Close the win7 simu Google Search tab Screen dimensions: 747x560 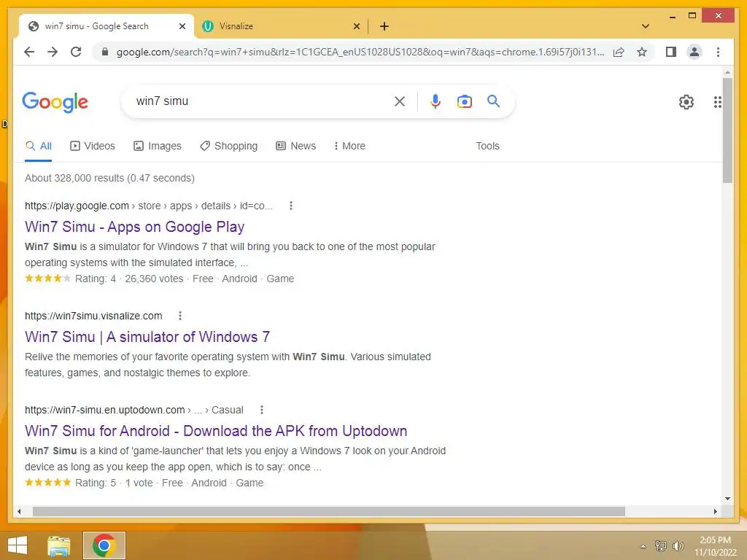[182, 26]
